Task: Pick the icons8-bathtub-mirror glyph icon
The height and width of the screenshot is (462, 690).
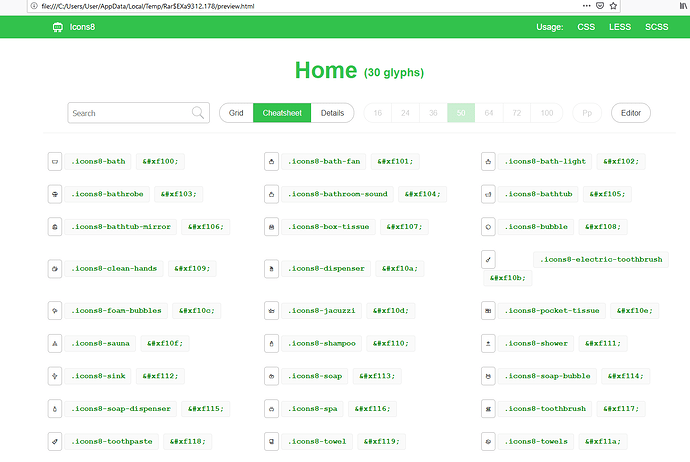Action: coord(55,227)
